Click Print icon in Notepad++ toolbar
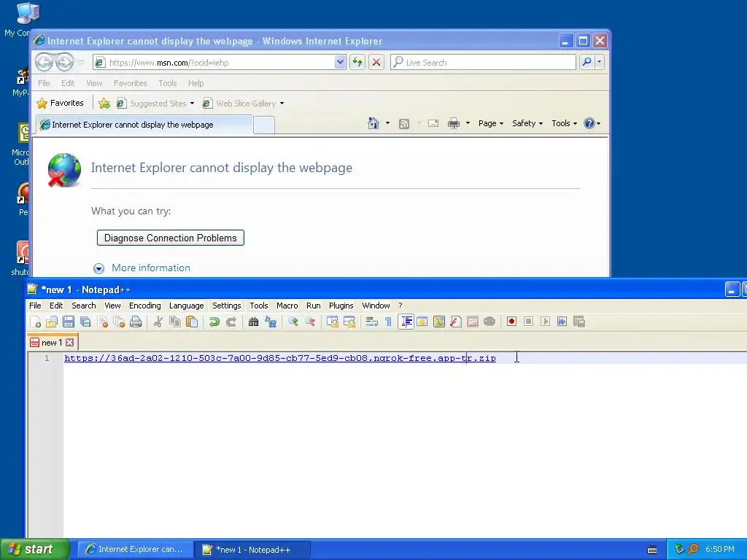747x560 pixels. tap(136, 322)
